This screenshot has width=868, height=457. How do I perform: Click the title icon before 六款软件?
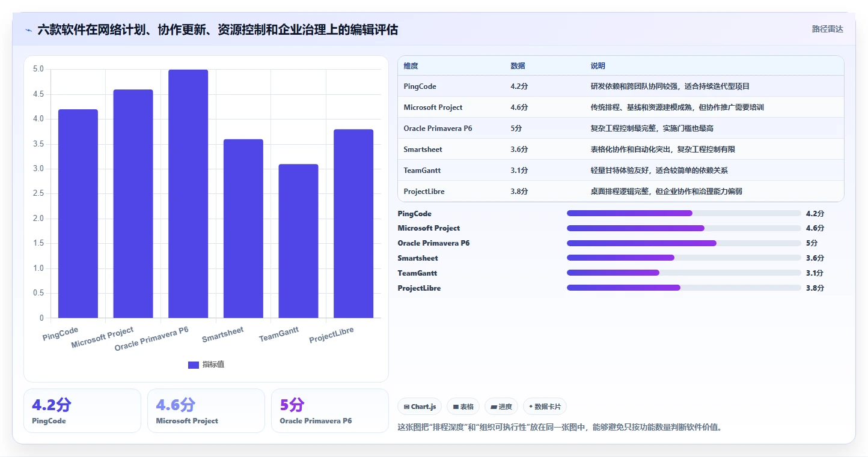[29, 29]
